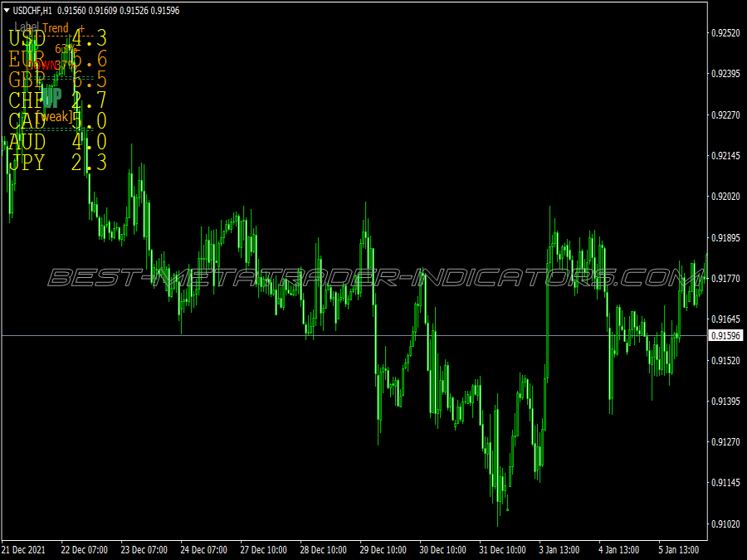Click the 0.91395 price axis label

(x=725, y=402)
